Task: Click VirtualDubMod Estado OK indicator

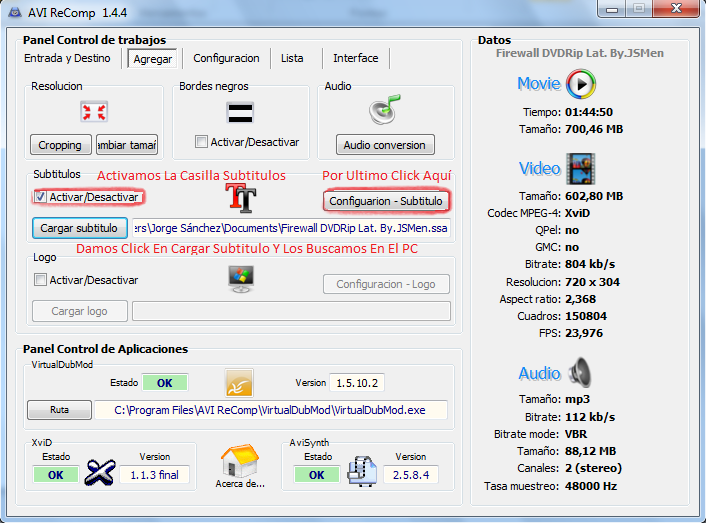Action: coord(165,383)
